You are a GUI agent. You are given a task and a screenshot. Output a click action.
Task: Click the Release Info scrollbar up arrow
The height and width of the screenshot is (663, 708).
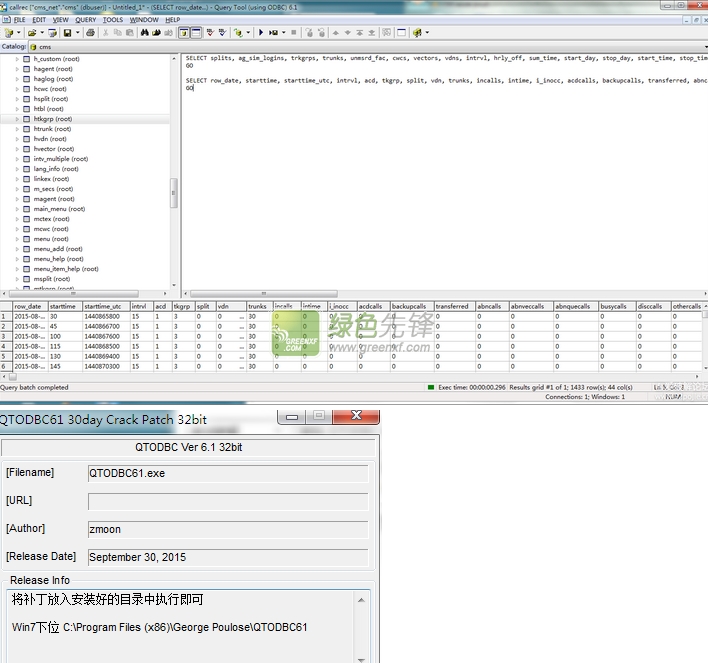(x=361, y=600)
